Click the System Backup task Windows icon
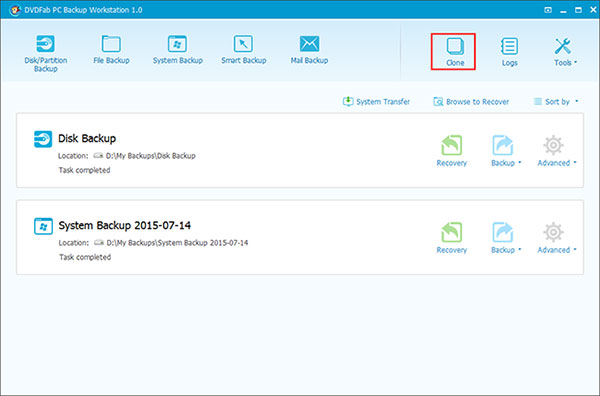This screenshot has height=396, width=600. point(43,226)
